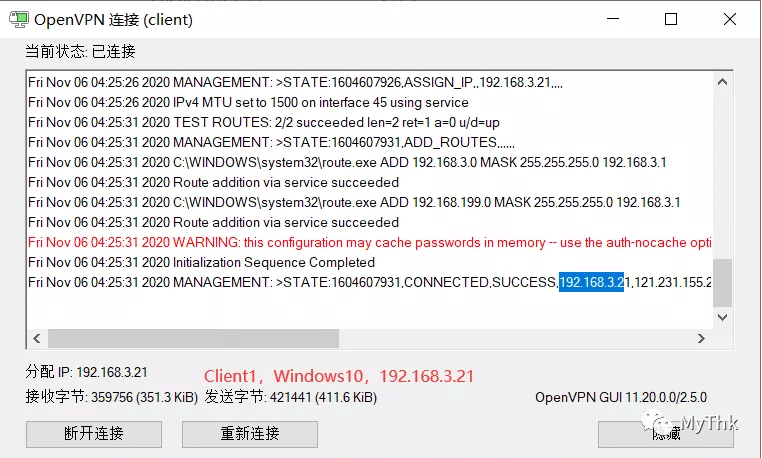Click the 隐藏 hide button
This screenshot has height=458, width=762.
pyautogui.click(x=665, y=434)
